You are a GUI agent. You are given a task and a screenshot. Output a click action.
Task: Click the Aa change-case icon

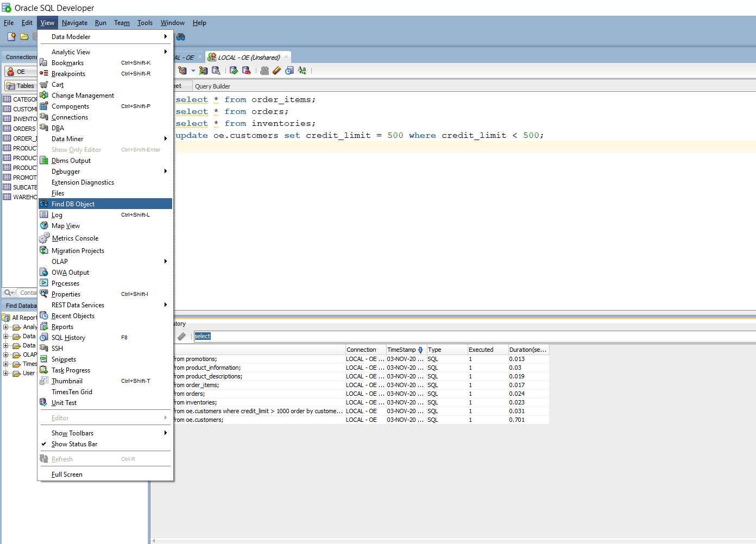pyautogui.click(x=302, y=71)
